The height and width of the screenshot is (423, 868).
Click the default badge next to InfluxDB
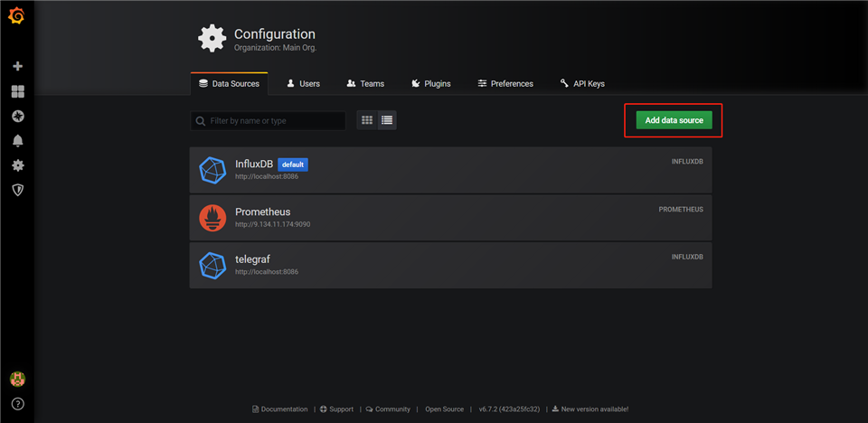click(293, 164)
